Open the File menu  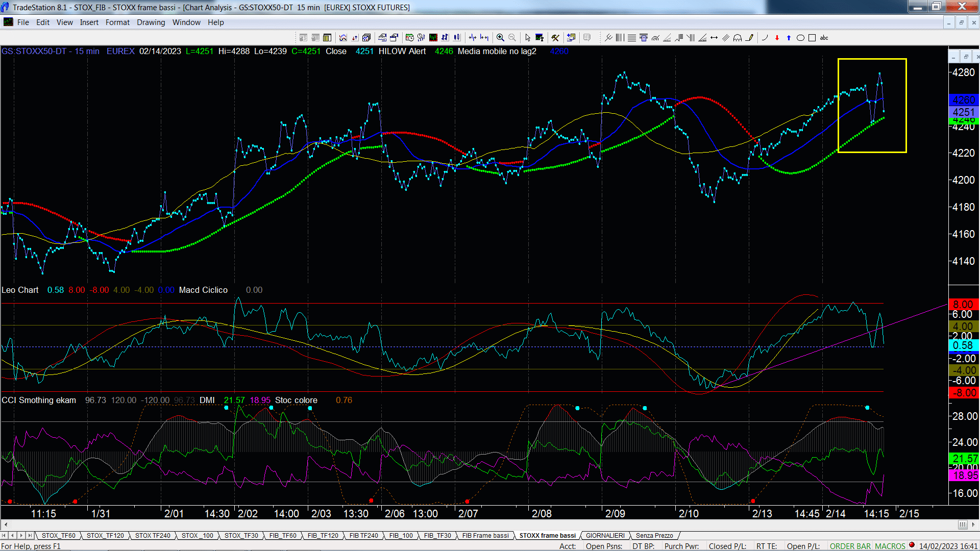click(23, 22)
